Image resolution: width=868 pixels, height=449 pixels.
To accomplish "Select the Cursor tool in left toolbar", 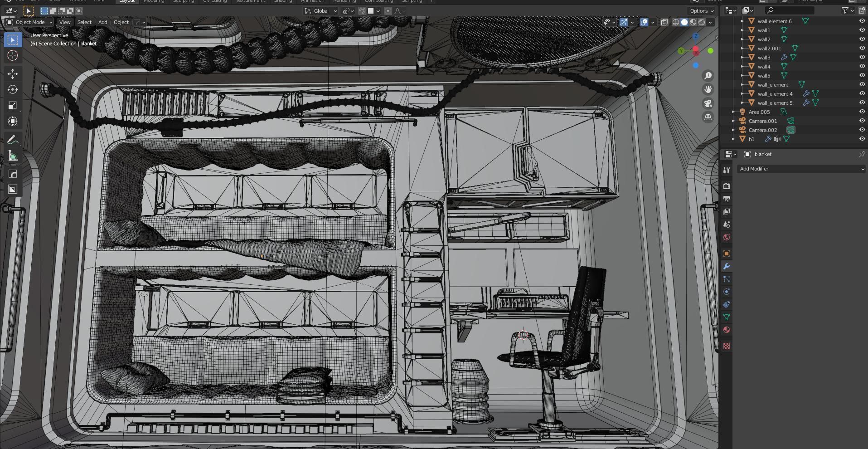I will pyautogui.click(x=13, y=56).
